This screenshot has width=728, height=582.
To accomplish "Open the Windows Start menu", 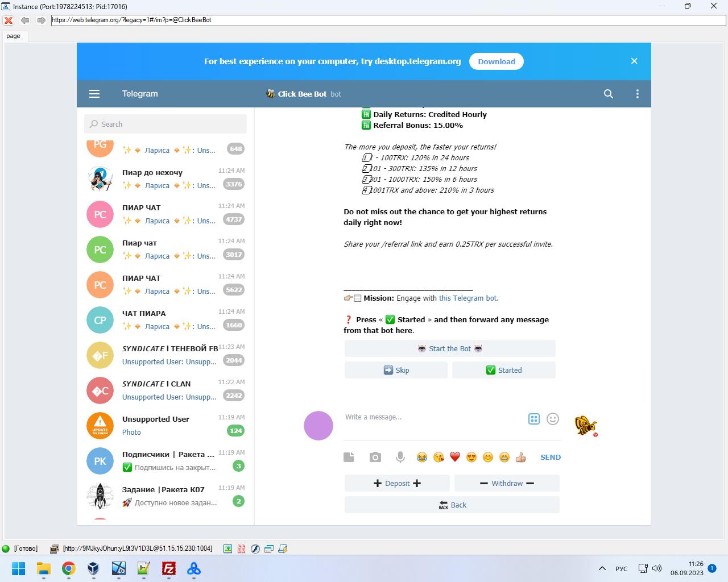I will 19,568.
